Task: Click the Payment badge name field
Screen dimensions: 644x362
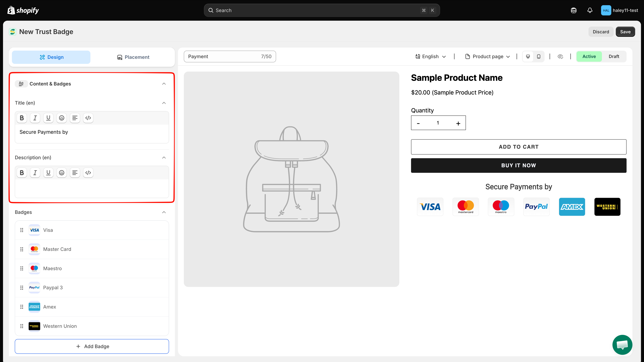Action: pyautogui.click(x=230, y=56)
